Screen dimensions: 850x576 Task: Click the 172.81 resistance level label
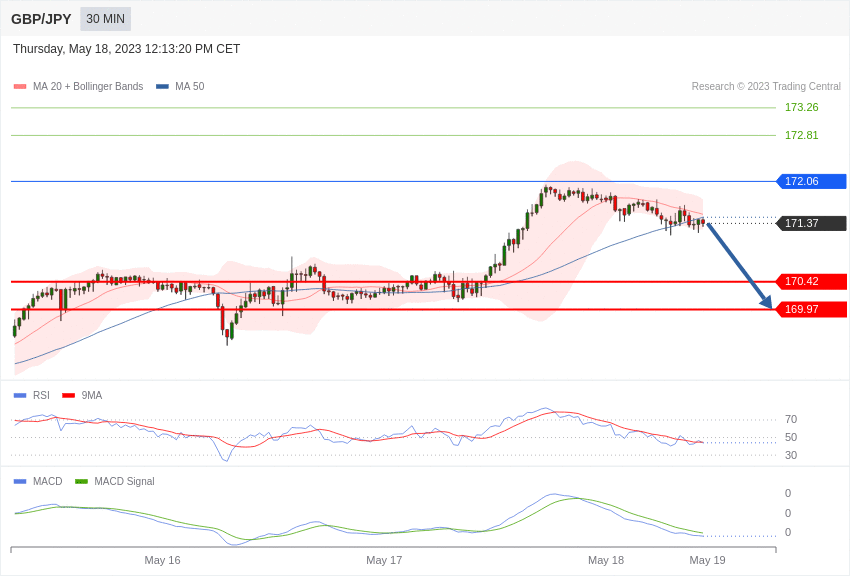pyautogui.click(x=801, y=135)
